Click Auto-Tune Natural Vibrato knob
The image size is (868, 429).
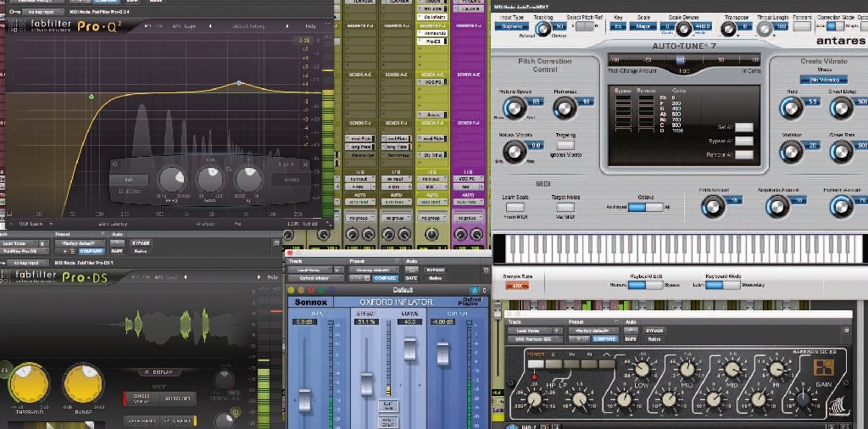coord(515,151)
